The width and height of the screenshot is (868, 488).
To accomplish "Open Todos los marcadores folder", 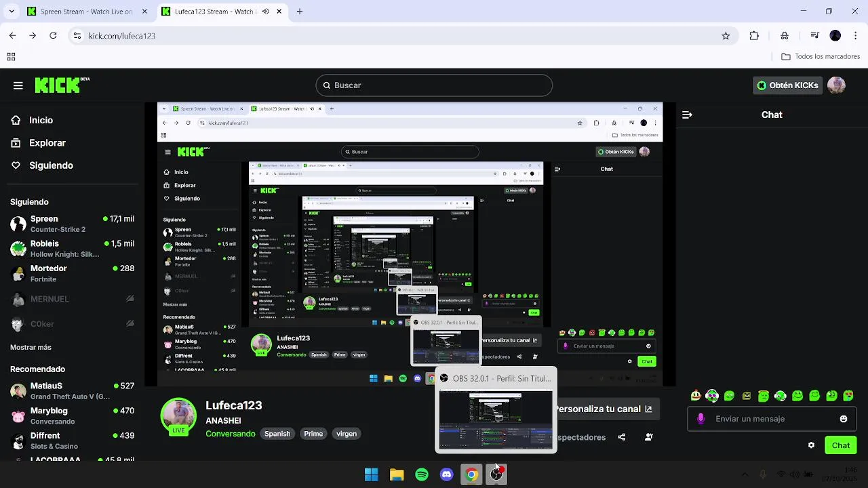I will click(x=821, y=57).
